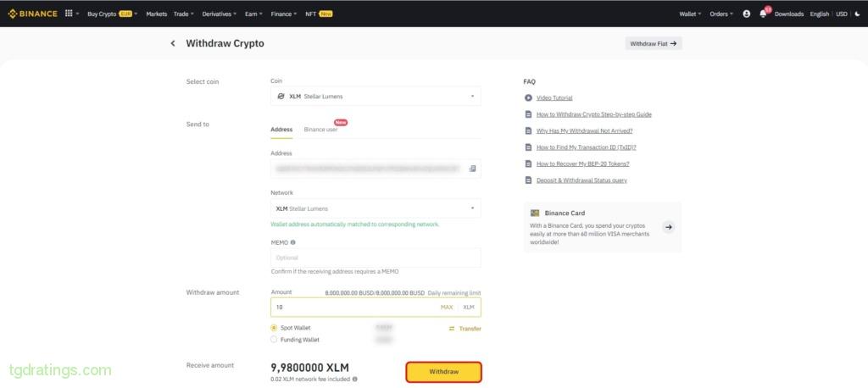This screenshot has width=868, height=388.
Task: Open the Coin dropdown
Action: (x=376, y=97)
